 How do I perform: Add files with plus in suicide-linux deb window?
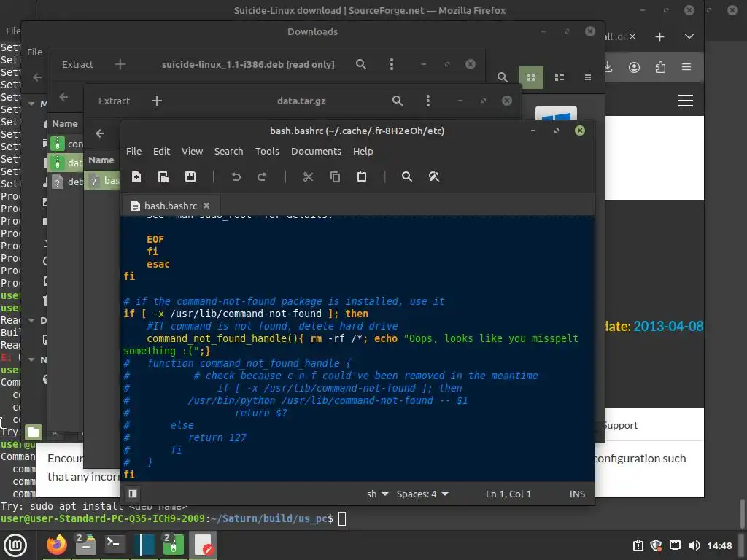click(x=120, y=64)
